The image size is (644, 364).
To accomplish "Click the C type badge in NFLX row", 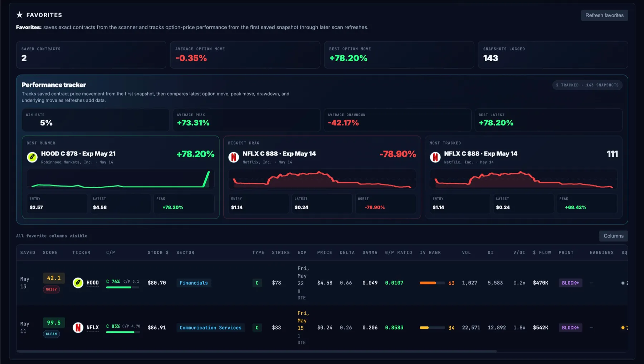I will (257, 327).
